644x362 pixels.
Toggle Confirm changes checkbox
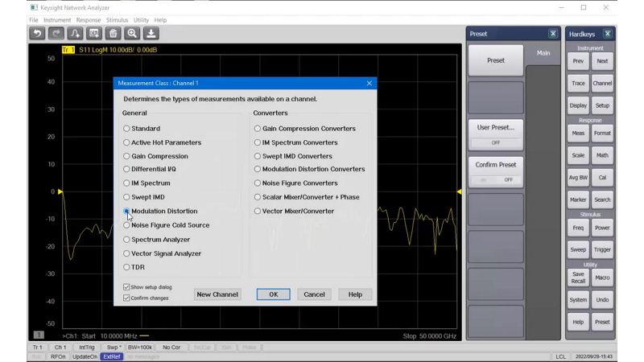click(x=126, y=298)
